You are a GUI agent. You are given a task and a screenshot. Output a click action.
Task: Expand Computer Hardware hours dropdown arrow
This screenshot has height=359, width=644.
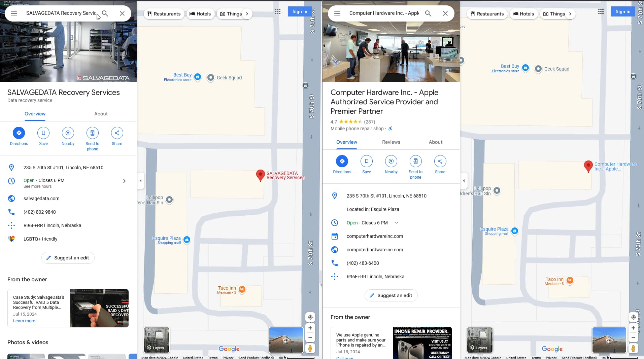click(397, 223)
